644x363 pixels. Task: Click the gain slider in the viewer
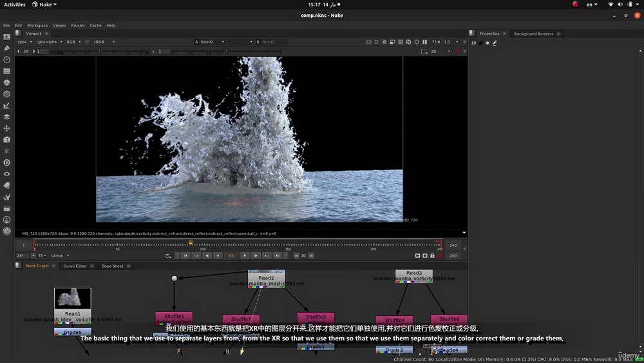99,52
